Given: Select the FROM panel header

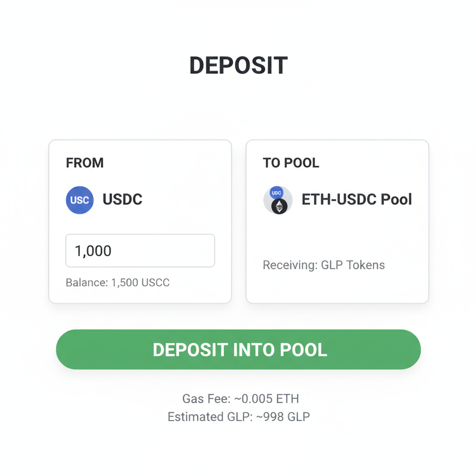Looking at the screenshot, I should [85, 163].
